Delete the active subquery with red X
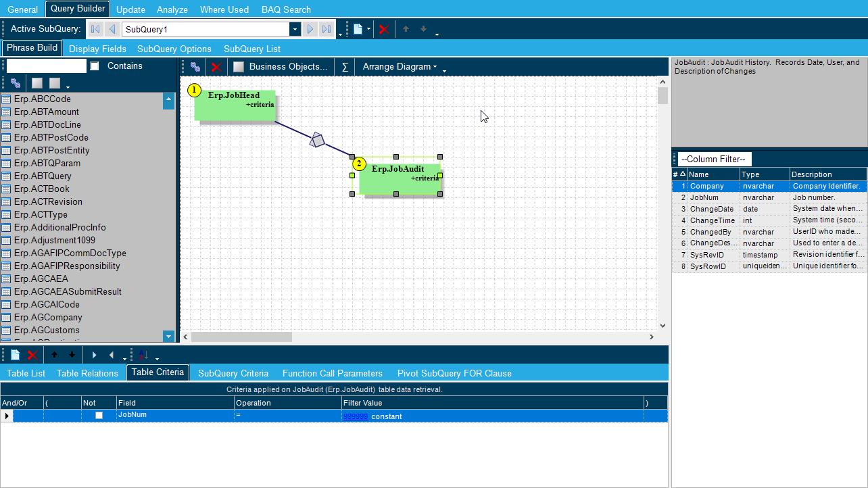 (383, 29)
